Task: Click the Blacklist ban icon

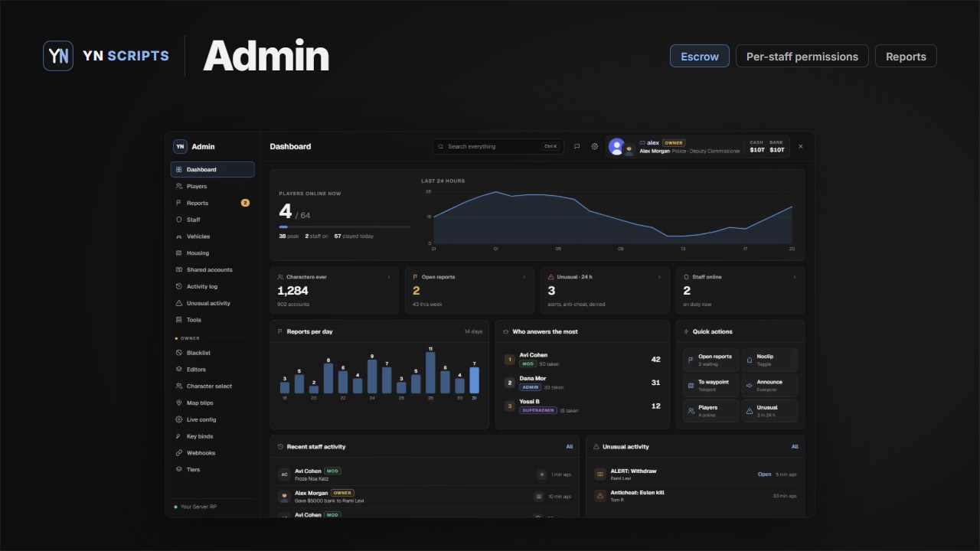Action: coord(178,353)
